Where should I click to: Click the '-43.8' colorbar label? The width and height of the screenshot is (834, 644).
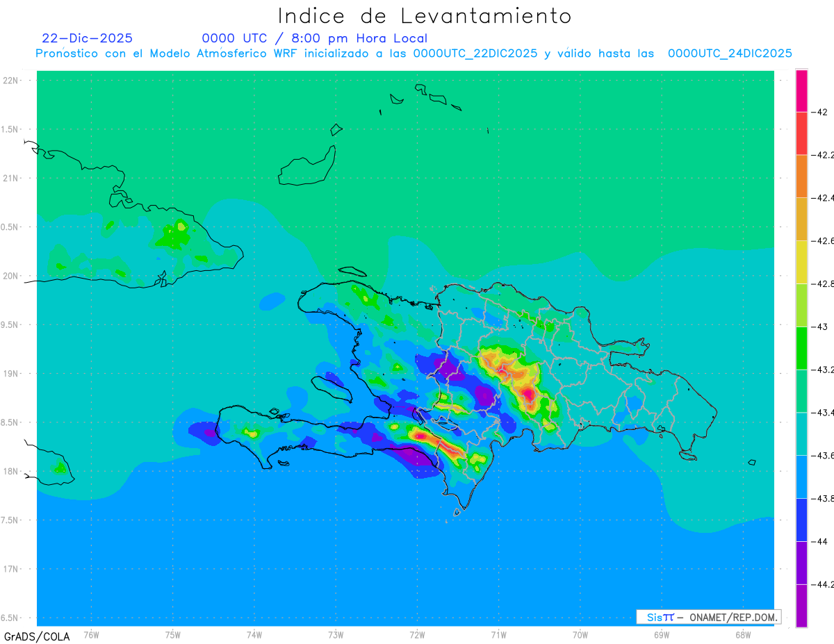823,498
